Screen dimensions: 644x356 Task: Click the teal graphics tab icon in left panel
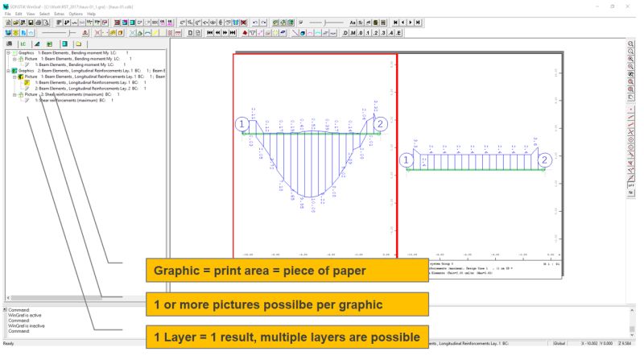point(65,44)
